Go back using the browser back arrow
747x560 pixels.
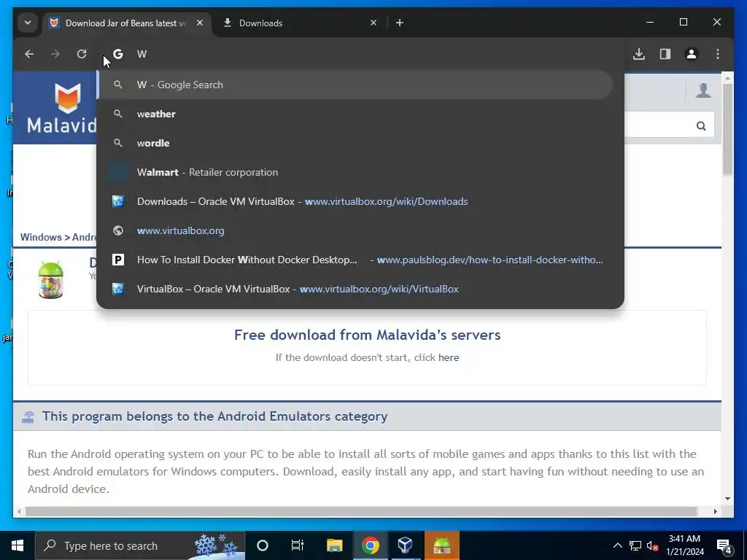pyautogui.click(x=29, y=54)
